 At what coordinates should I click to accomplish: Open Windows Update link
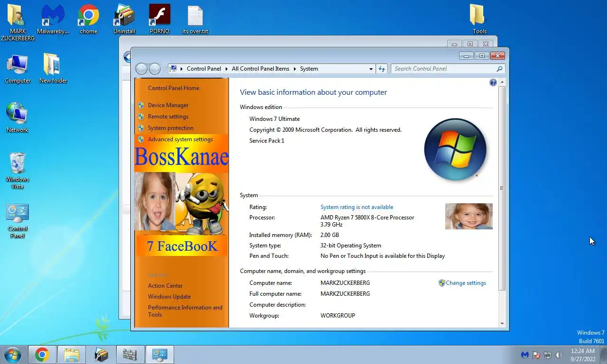click(x=169, y=297)
